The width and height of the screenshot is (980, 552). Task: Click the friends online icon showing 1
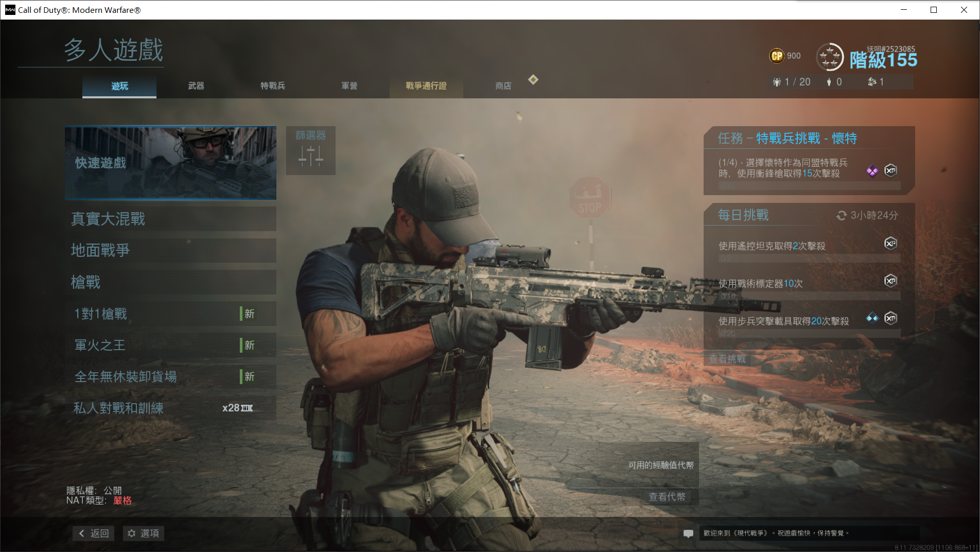872,82
